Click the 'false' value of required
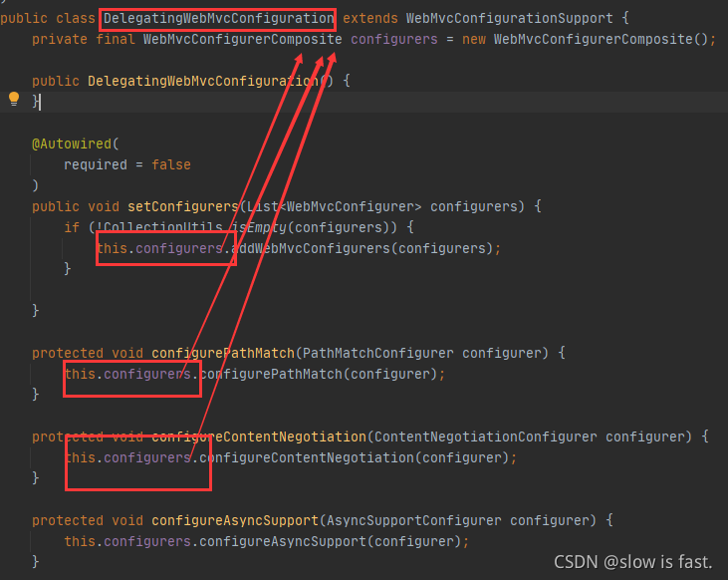This screenshot has height=580, width=728. click(x=171, y=165)
